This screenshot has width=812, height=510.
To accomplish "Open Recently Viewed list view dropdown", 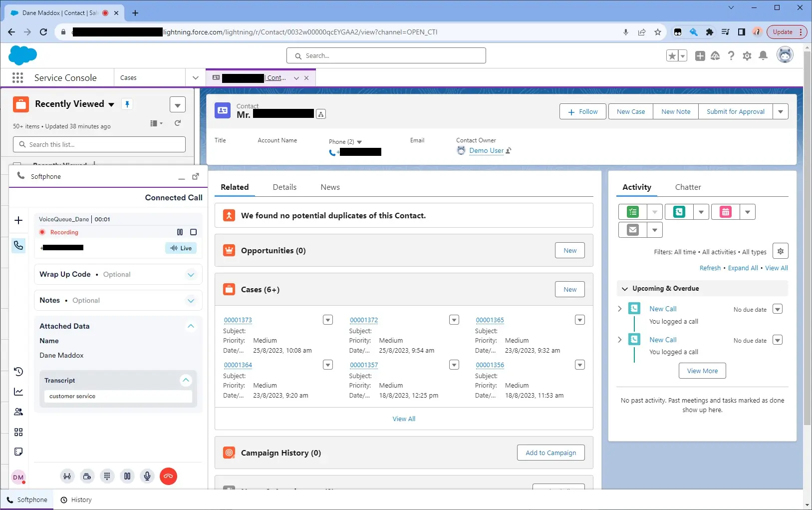I will tap(111, 104).
